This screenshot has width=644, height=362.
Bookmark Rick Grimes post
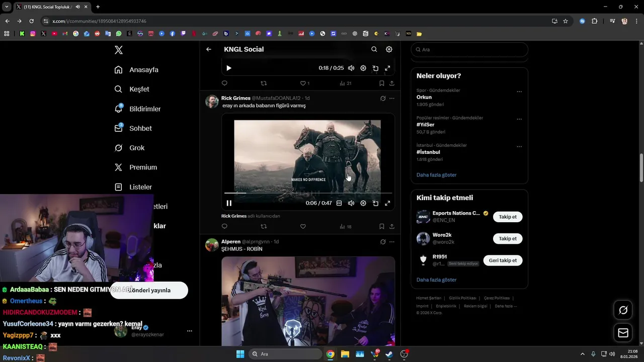[382, 226]
